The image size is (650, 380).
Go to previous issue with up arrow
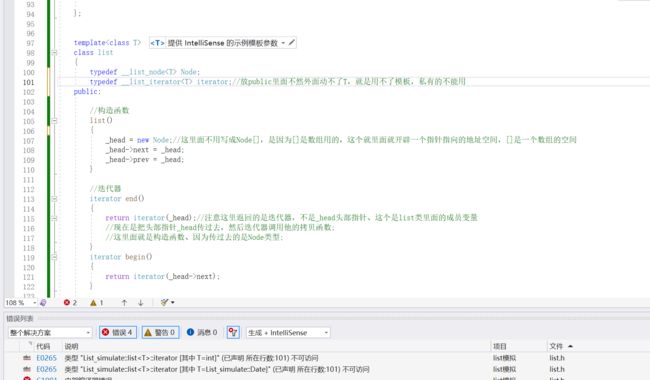pyautogui.click(x=124, y=303)
